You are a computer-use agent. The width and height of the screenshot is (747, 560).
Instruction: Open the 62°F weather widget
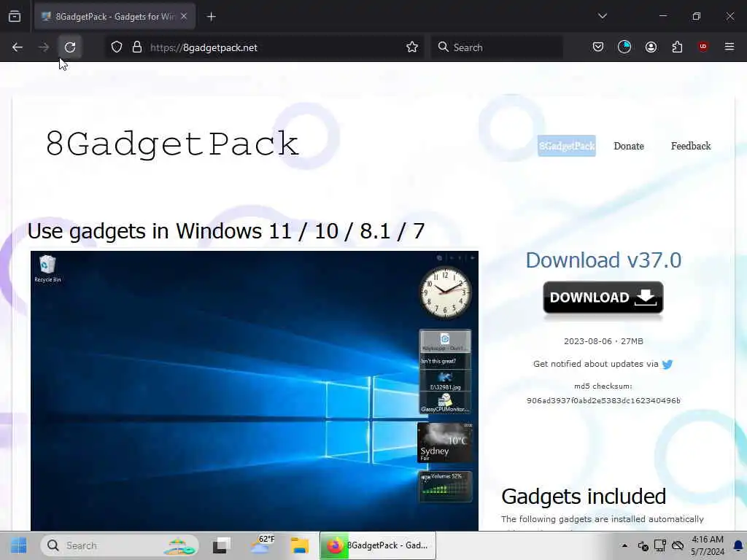click(x=262, y=545)
